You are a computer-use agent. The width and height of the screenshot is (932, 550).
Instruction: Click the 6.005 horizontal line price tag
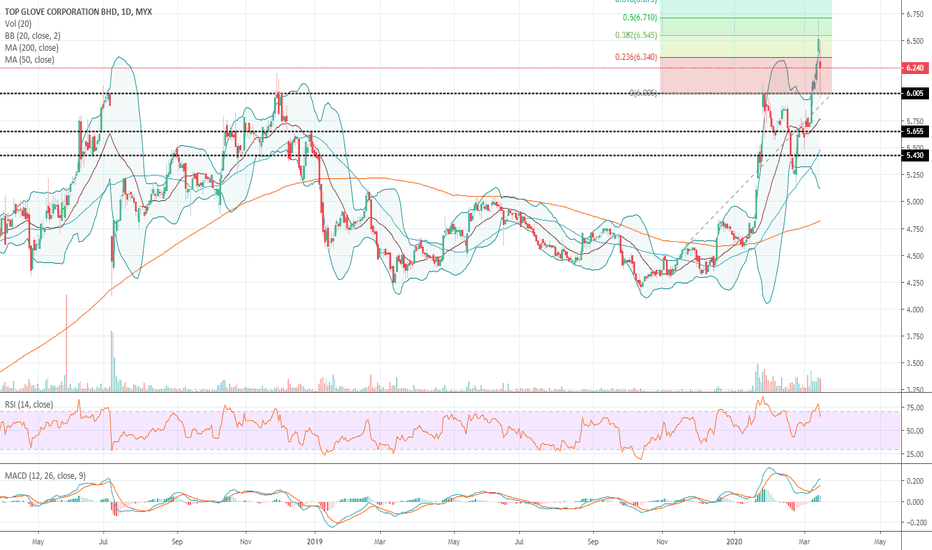coord(915,93)
